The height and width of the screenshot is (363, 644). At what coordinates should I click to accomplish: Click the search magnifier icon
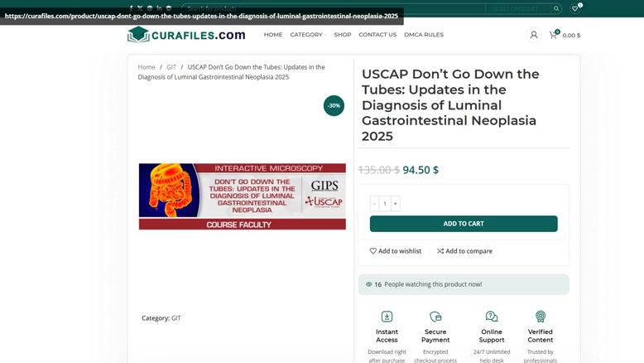pos(556,8)
